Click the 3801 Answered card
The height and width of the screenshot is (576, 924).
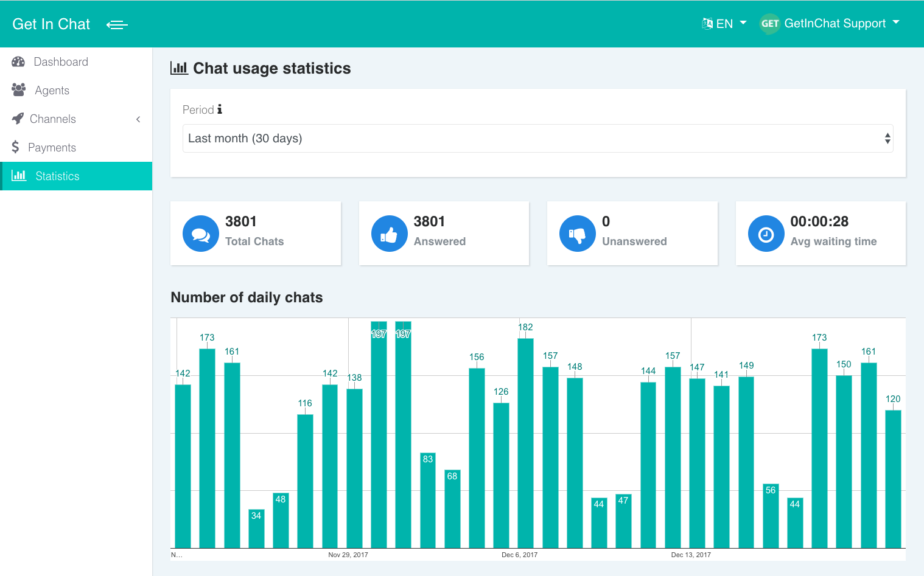pos(444,234)
